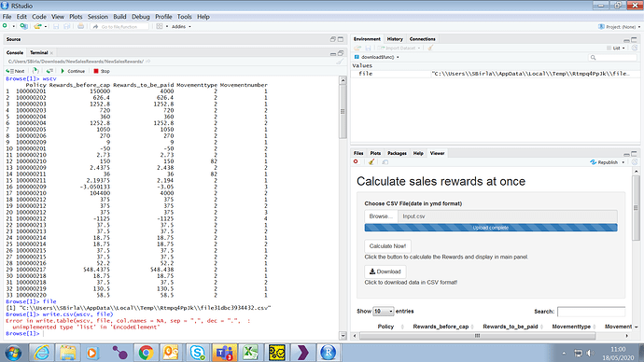Viewport: 644px width, 362px height.
Task: Close the Terminal tab
Action: (x=51, y=53)
